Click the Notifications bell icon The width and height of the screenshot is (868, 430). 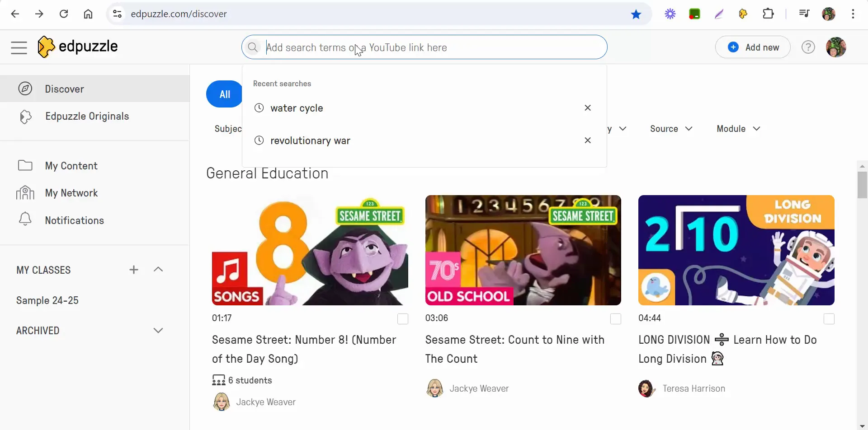click(x=25, y=219)
